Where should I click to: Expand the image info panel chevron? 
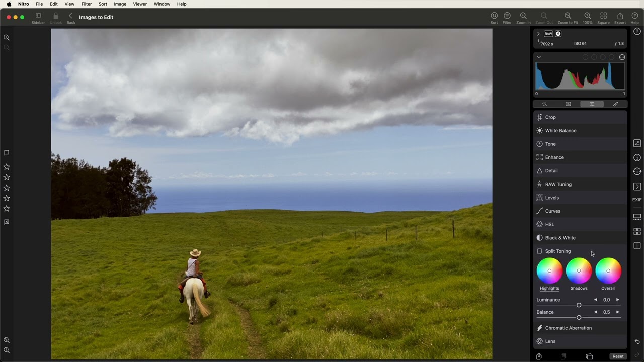point(538,34)
